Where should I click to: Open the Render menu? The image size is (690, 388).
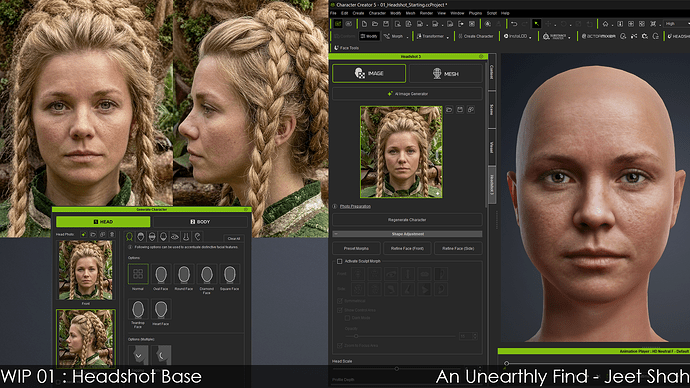point(426,13)
